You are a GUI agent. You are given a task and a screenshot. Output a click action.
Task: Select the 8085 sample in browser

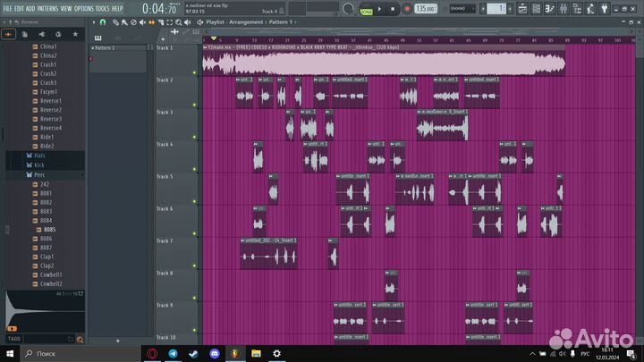tap(49, 230)
